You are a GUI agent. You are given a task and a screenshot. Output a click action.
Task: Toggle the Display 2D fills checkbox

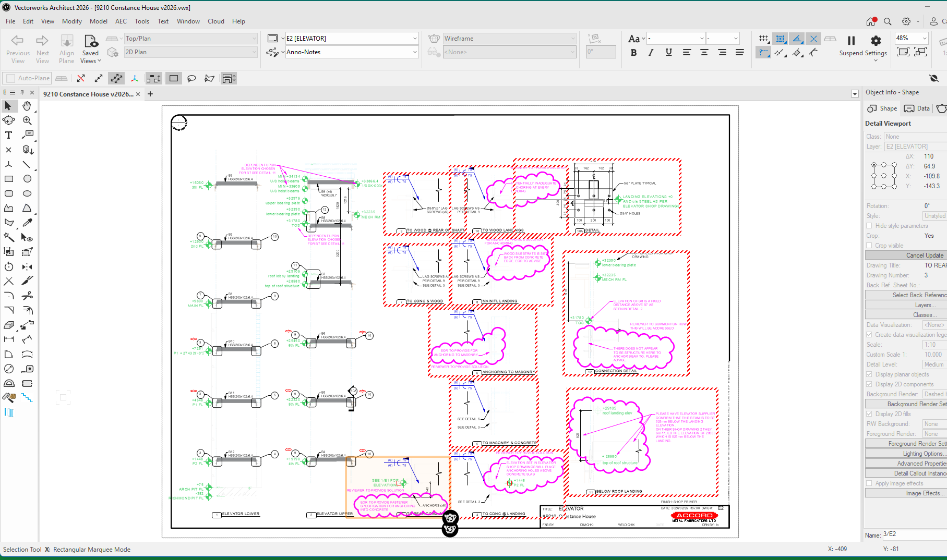(869, 414)
